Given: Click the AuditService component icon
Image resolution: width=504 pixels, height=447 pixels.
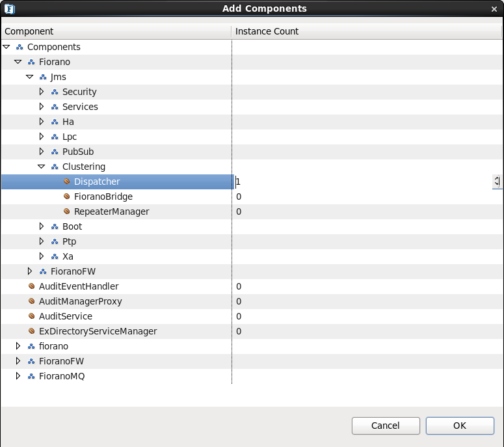Looking at the screenshot, I should tap(31, 316).
